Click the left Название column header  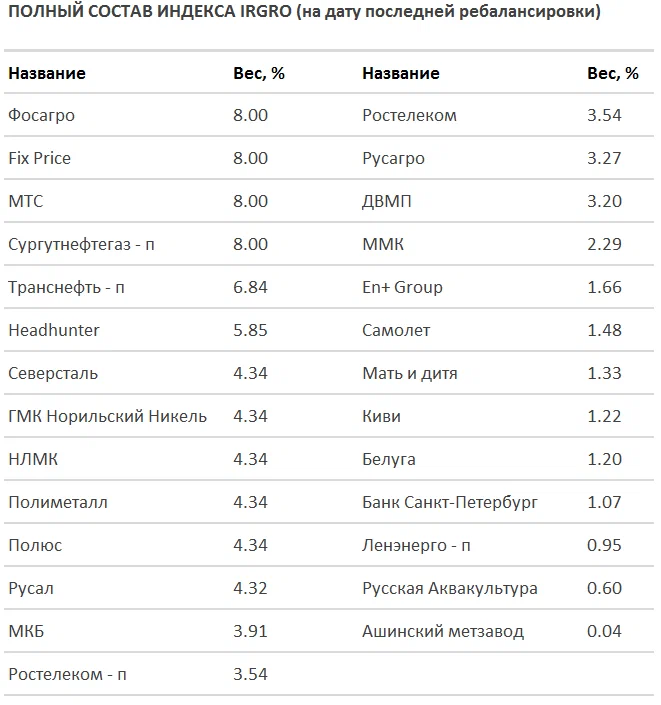point(47,73)
